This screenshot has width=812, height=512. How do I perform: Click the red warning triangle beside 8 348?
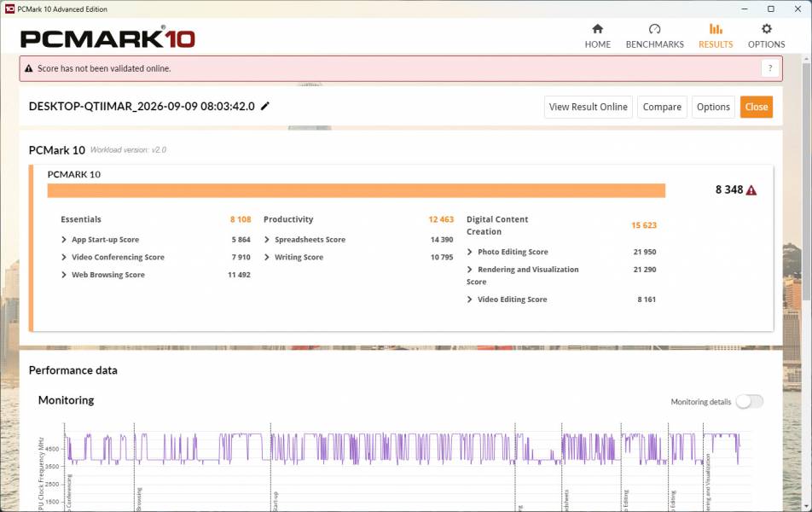pyautogui.click(x=751, y=190)
